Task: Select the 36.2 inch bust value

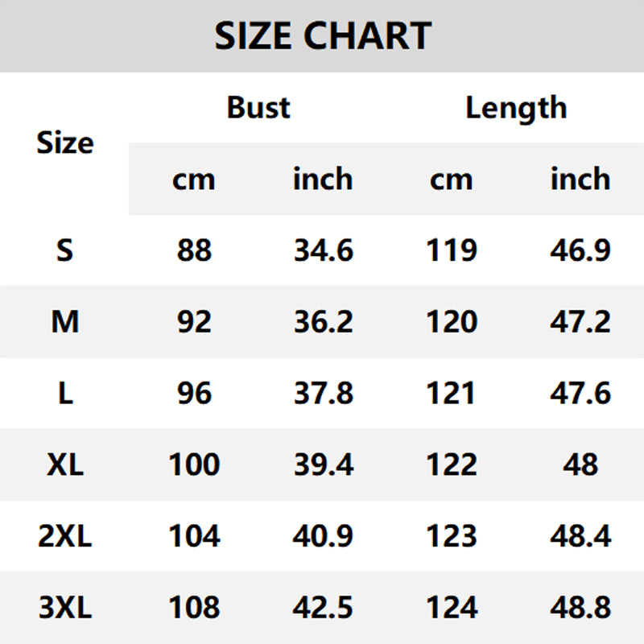Action: (323, 322)
